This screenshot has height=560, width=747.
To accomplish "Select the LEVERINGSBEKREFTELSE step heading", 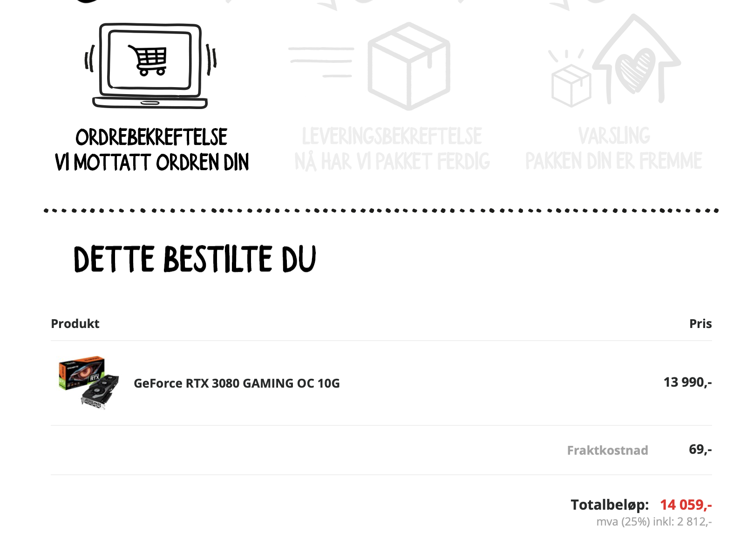I will [x=392, y=137].
